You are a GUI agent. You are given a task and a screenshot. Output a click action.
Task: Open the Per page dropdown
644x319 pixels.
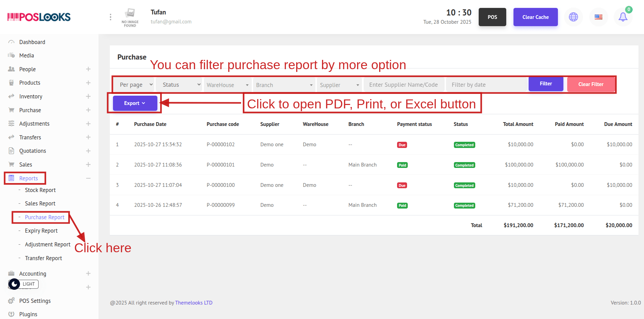pos(136,85)
